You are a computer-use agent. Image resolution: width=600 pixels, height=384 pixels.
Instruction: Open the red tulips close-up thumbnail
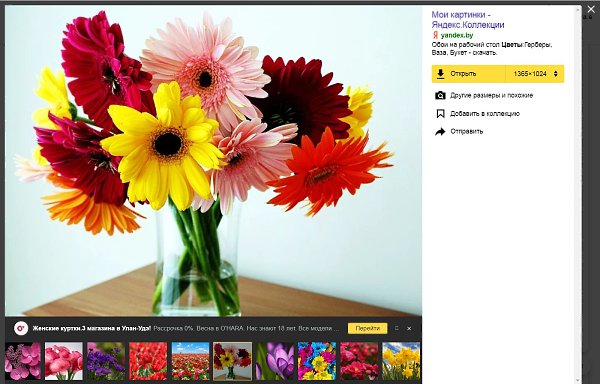coord(148,361)
